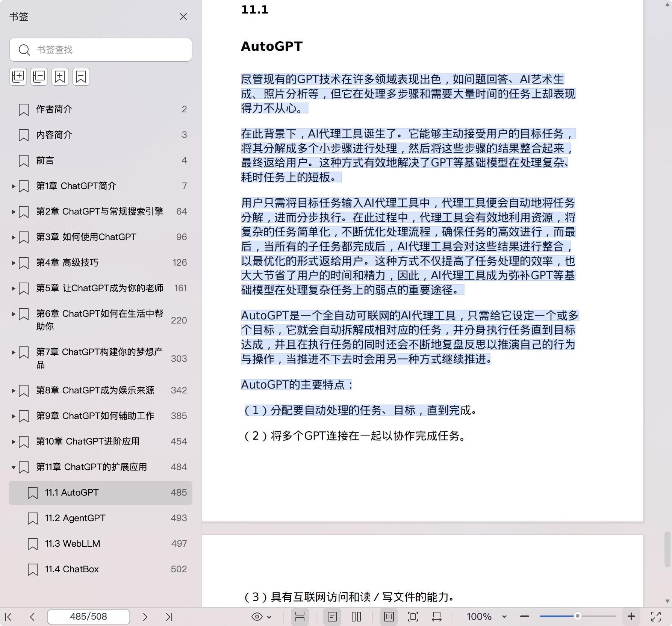Expand 第4章 高级技巧 arrow
672x626 pixels.
pyautogui.click(x=14, y=263)
